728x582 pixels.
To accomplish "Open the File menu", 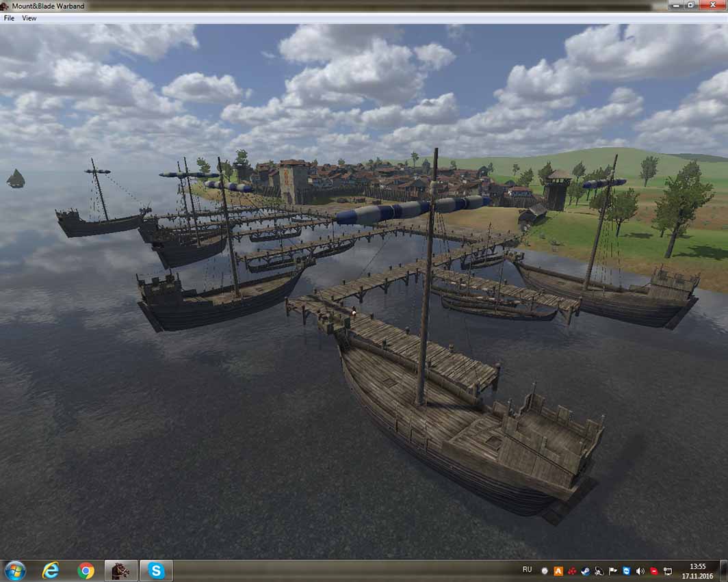I will (9, 18).
